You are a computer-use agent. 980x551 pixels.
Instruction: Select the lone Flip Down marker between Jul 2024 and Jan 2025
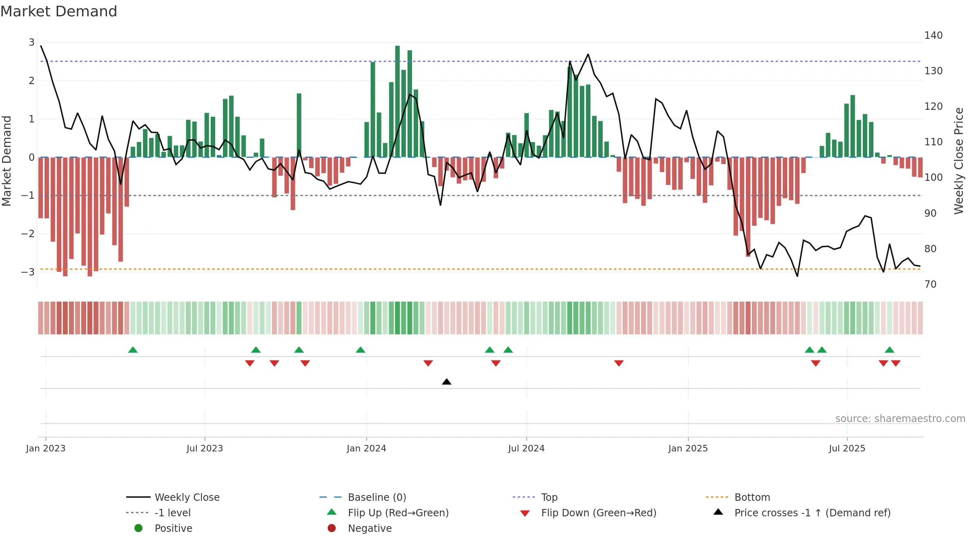[619, 363]
